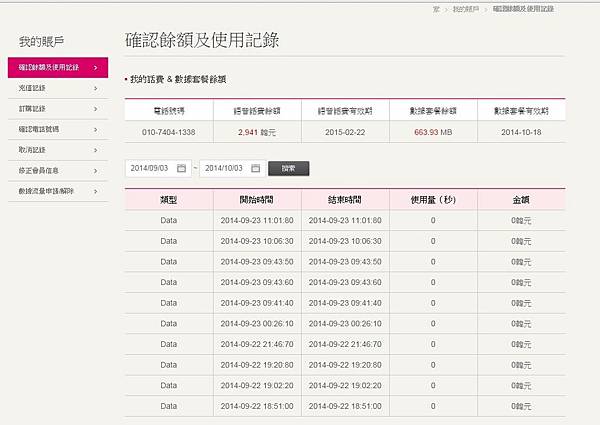Open 確認電話號碼 in the sidebar
Viewport: 600px width, 425px height.
[x=58, y=129]
